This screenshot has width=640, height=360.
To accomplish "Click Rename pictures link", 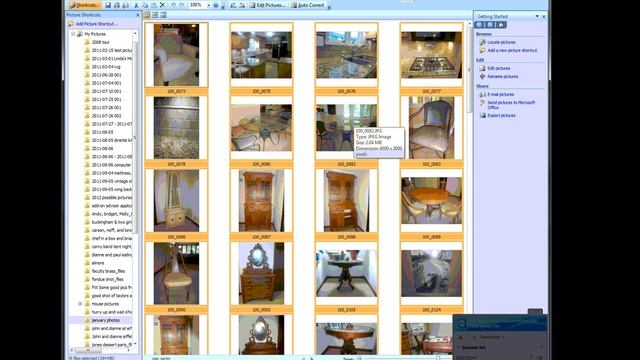I will [x=502, y=76].
